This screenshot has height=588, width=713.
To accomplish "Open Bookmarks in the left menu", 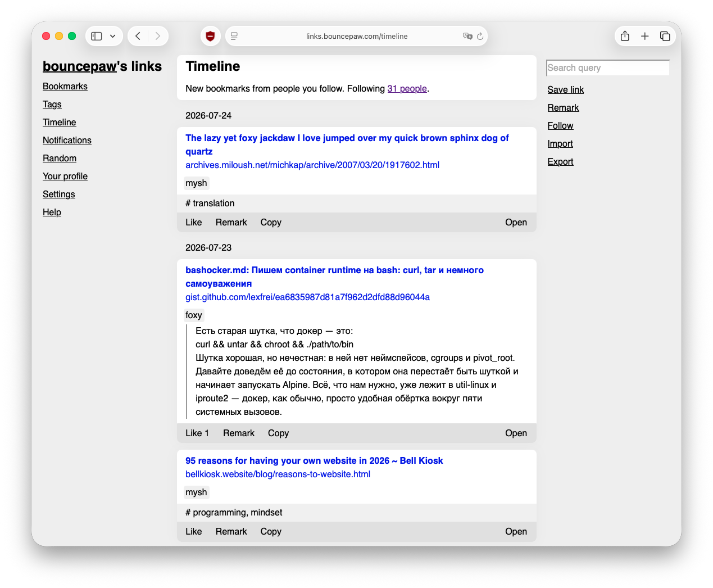I will [x=65, y=86].
